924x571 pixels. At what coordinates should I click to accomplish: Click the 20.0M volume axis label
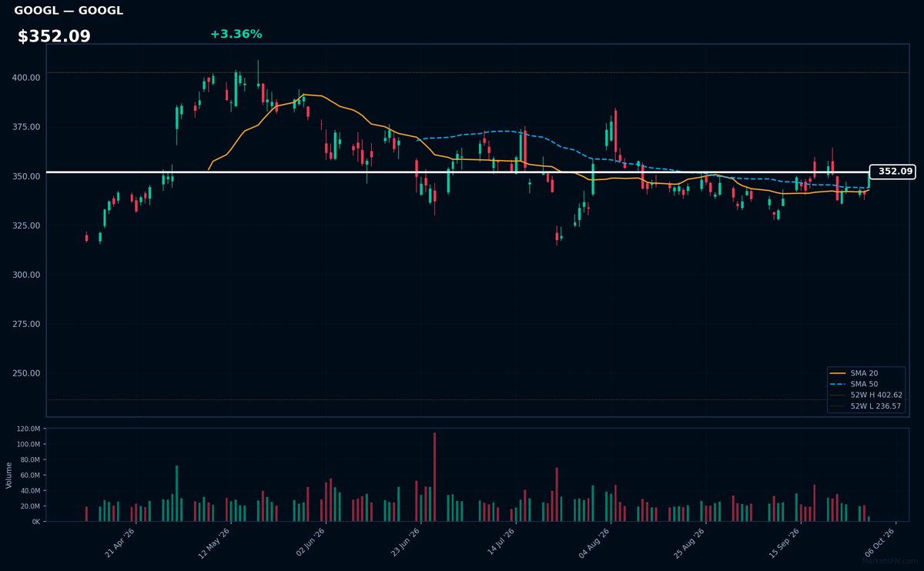click(x=31, y=506)
